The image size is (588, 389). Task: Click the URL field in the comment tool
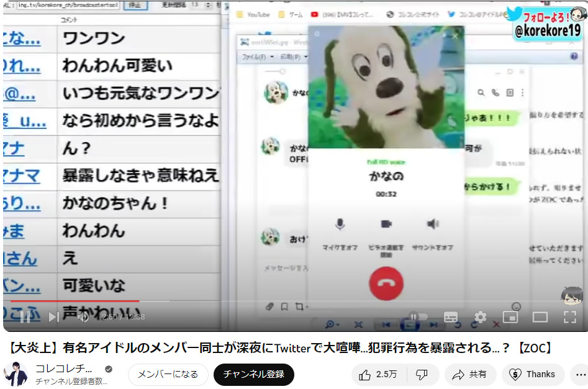pos(68,5)
